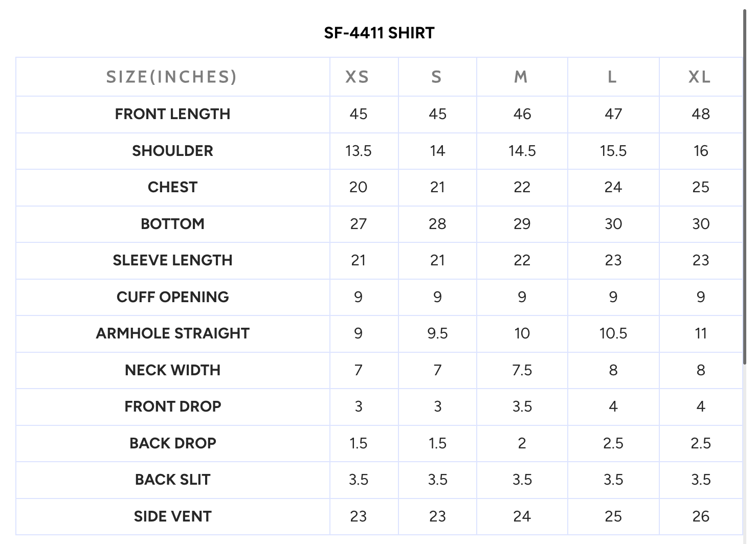Select the XL column header
Screen dimensions: 756x544
[700, 77]
